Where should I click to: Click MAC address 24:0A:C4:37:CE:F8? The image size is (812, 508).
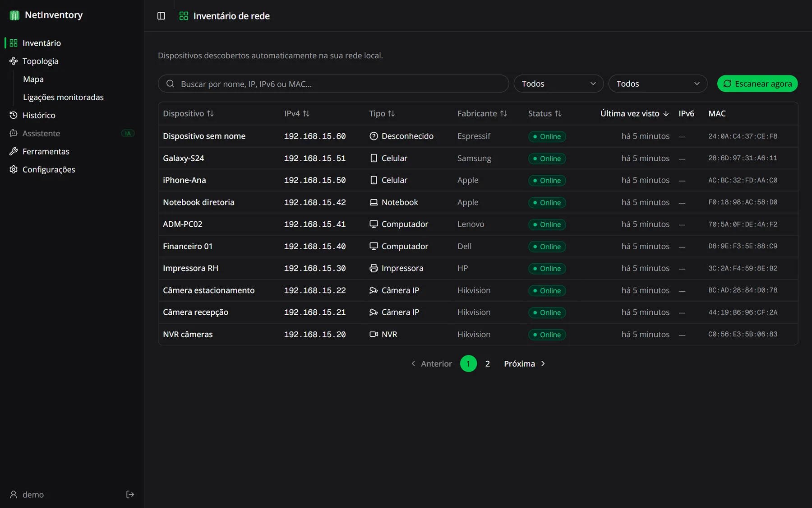743,136
